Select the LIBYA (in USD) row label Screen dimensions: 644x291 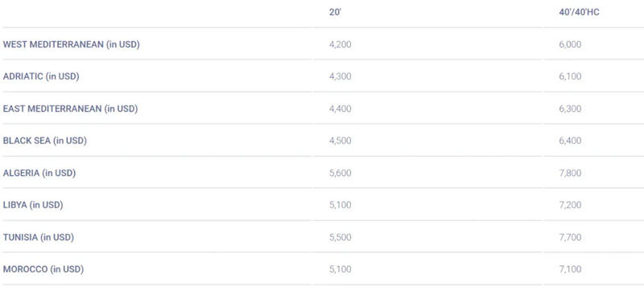tap(33, 205)
